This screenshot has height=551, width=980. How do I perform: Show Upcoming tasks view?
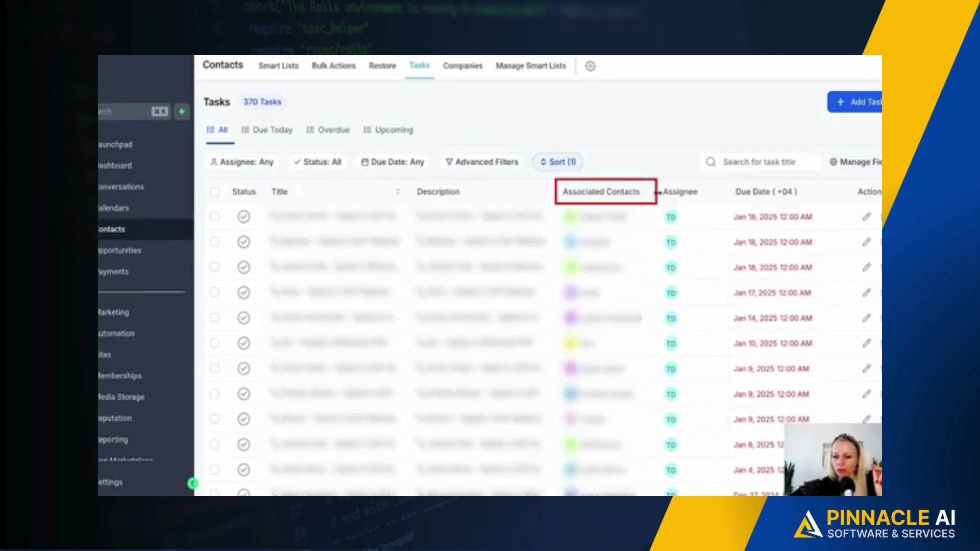(388, 130)
